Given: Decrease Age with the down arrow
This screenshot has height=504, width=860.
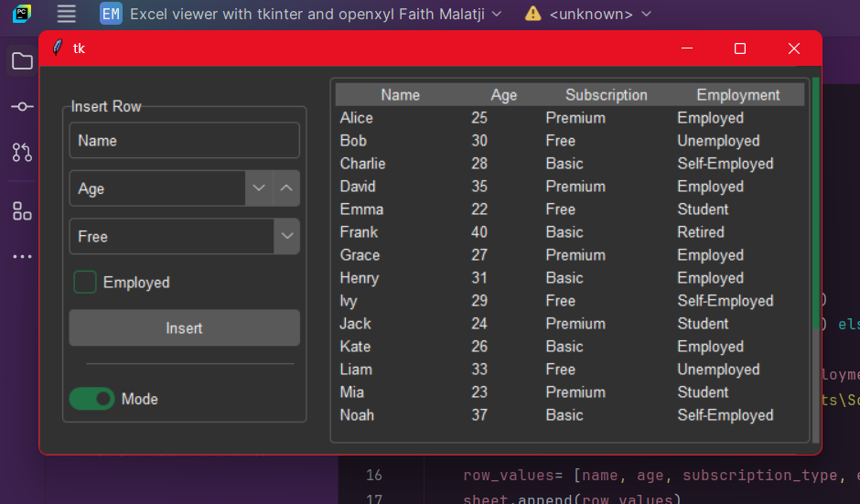Looking at the screenshot, I should pos(259,188).
